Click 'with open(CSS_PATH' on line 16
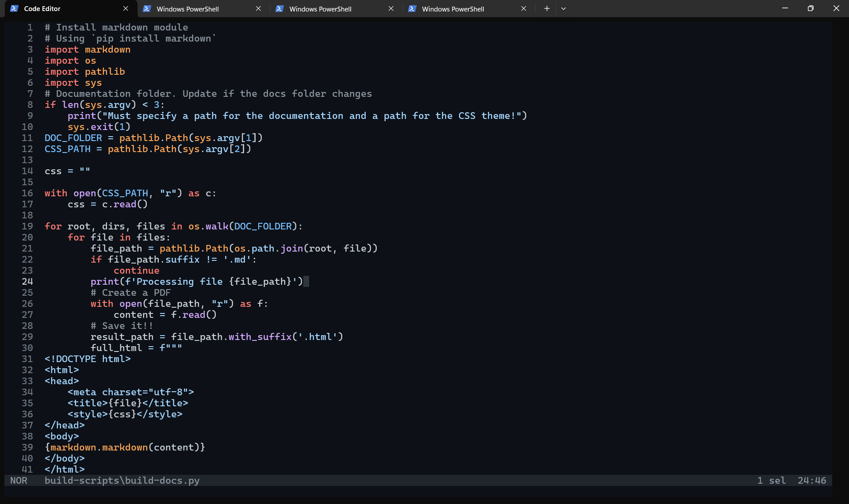The width and height of the screenshot is (849, 504). click(96, 193)
